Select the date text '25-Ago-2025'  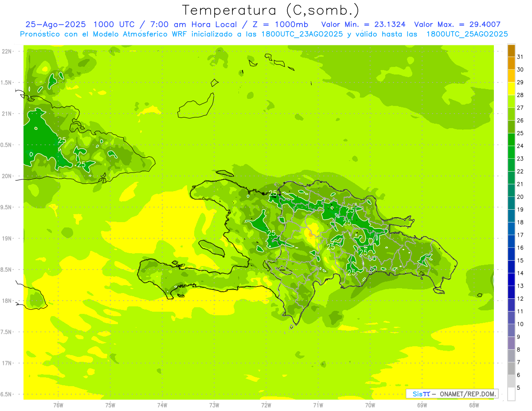tap(55, 24)
